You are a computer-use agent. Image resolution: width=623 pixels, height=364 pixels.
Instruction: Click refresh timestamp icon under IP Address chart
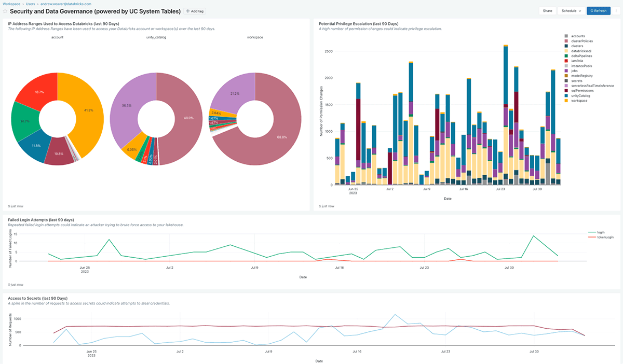coord(9,206)
